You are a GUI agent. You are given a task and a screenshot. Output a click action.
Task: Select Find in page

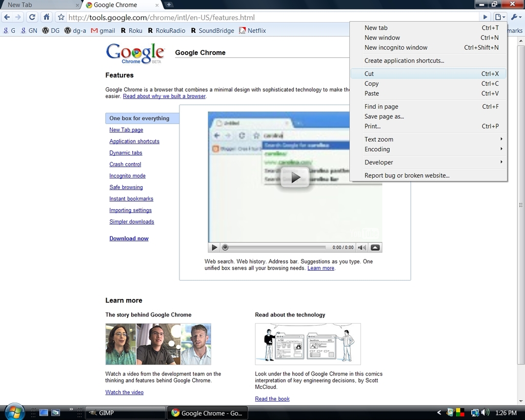click(x=429, y=107)
